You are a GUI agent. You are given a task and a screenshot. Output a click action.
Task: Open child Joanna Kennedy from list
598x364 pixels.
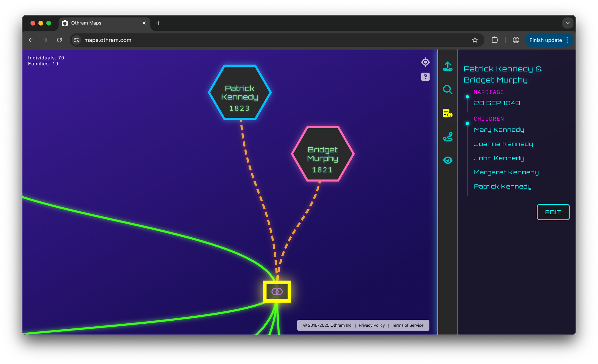(503, 144)
